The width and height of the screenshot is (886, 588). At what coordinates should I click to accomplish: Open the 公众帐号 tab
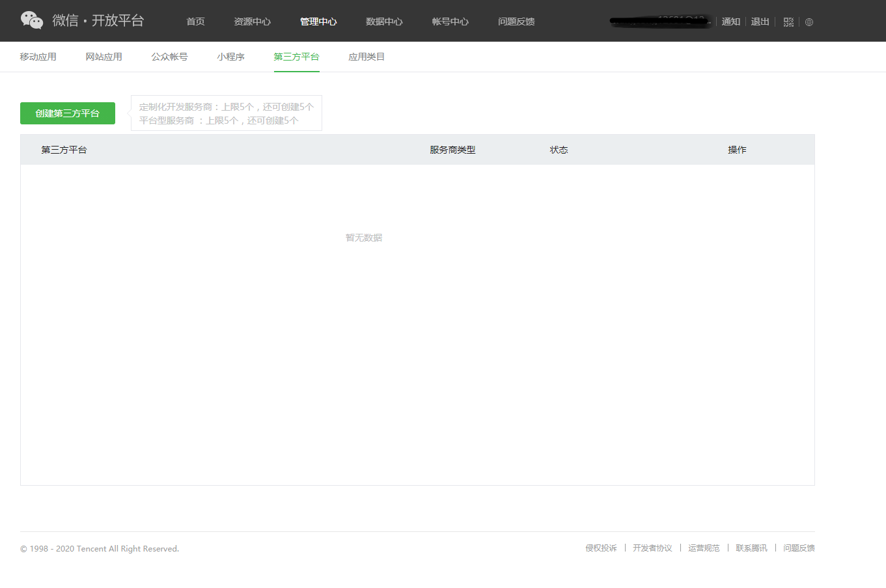click(x=169, y=57)
